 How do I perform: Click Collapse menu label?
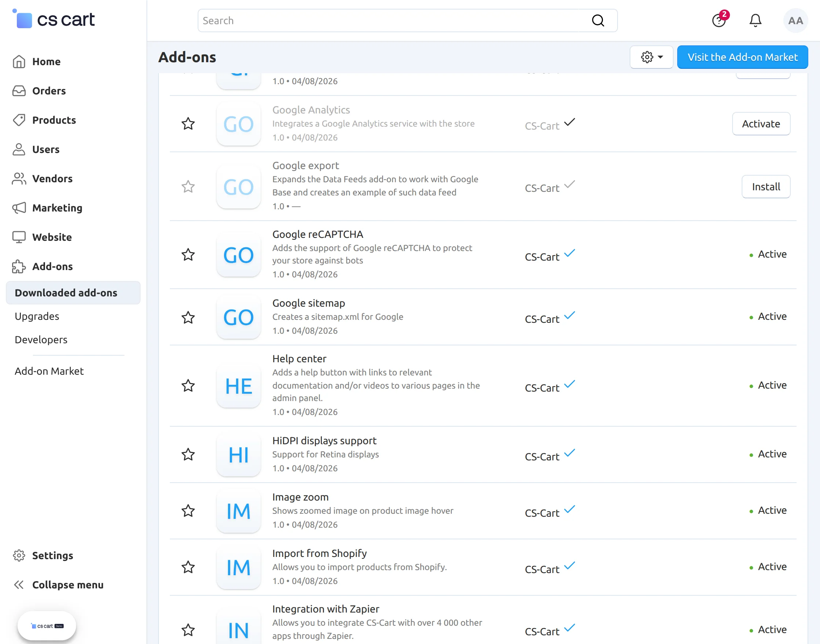pyautogui.click(x=68, y=585)
